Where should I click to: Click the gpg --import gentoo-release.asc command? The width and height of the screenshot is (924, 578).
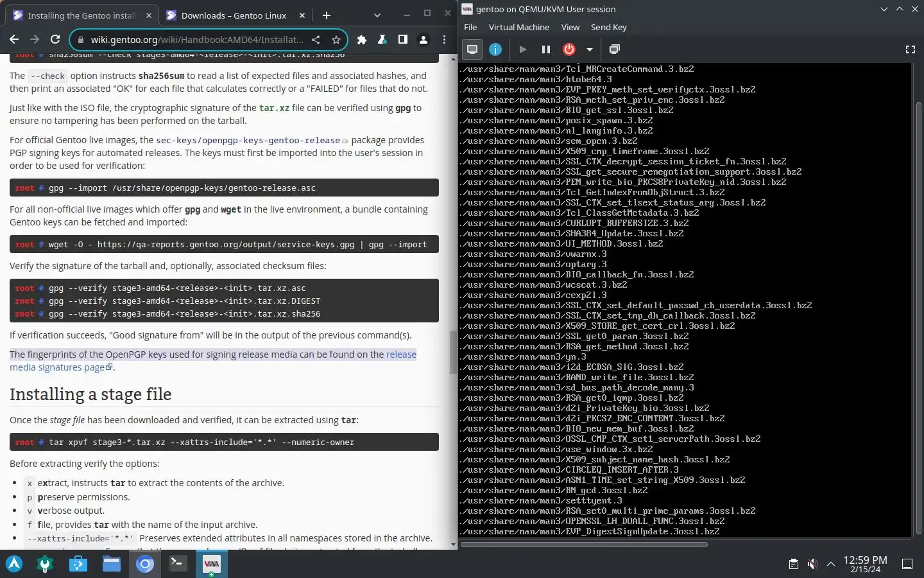[x=224, y=188]
